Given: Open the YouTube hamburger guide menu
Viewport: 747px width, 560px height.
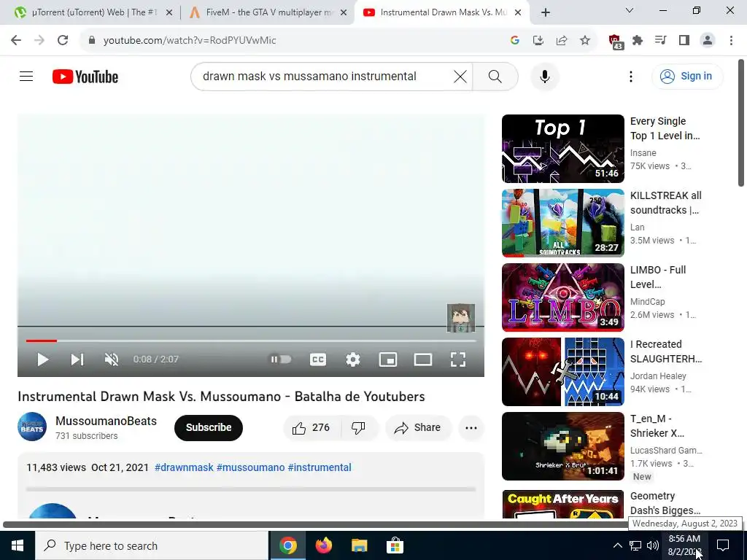Looking at the screenshot, I should [x=26, y=76].
